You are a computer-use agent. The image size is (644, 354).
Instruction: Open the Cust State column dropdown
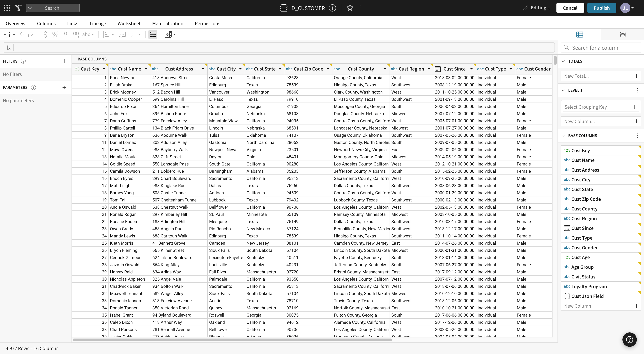tap(280, 69)
